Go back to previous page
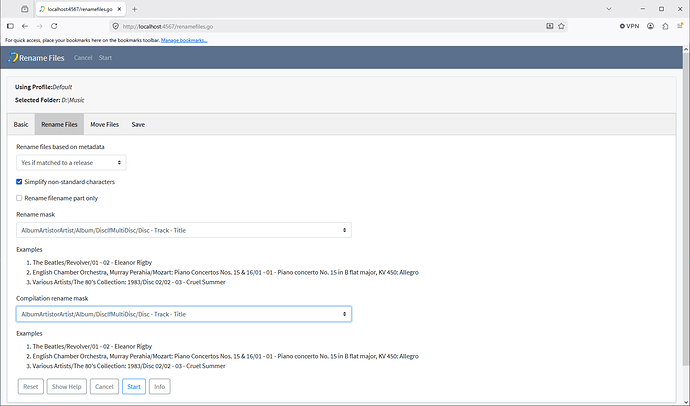Viewport: 690px width, 406px height. pos(25,26)
